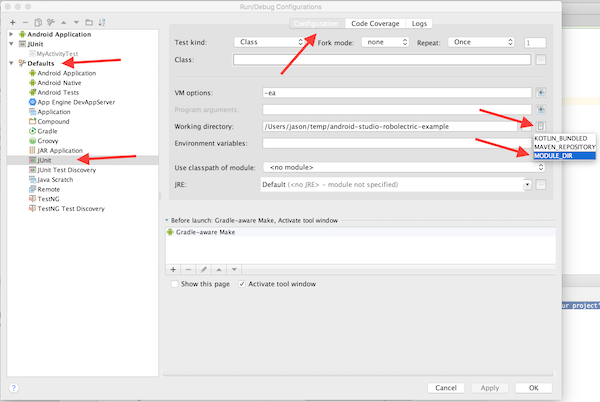Select Remote default configuration
This screenshot has width=600, height=402.
pos(49,189)
